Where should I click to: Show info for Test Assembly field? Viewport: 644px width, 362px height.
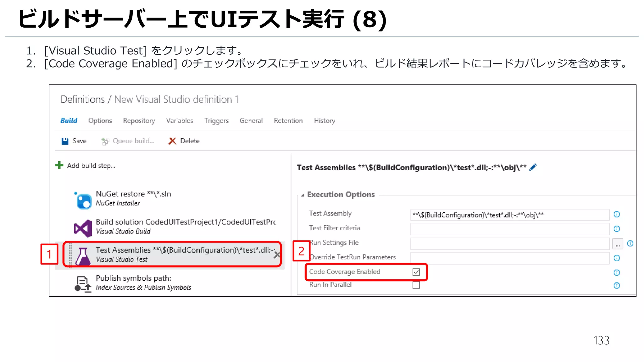point(617,214)
